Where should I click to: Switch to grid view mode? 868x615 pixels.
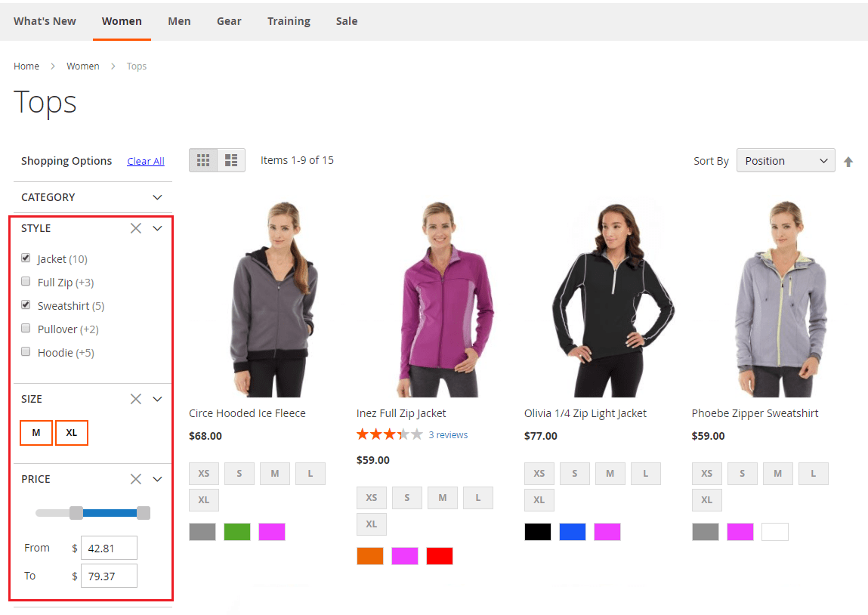[202, 159]
